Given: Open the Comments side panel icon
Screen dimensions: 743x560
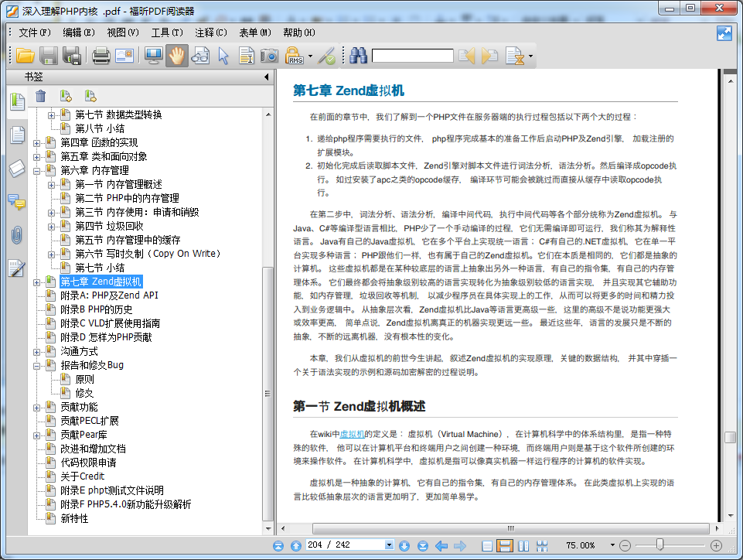Looking at the screenshot, I should (18, 203).
